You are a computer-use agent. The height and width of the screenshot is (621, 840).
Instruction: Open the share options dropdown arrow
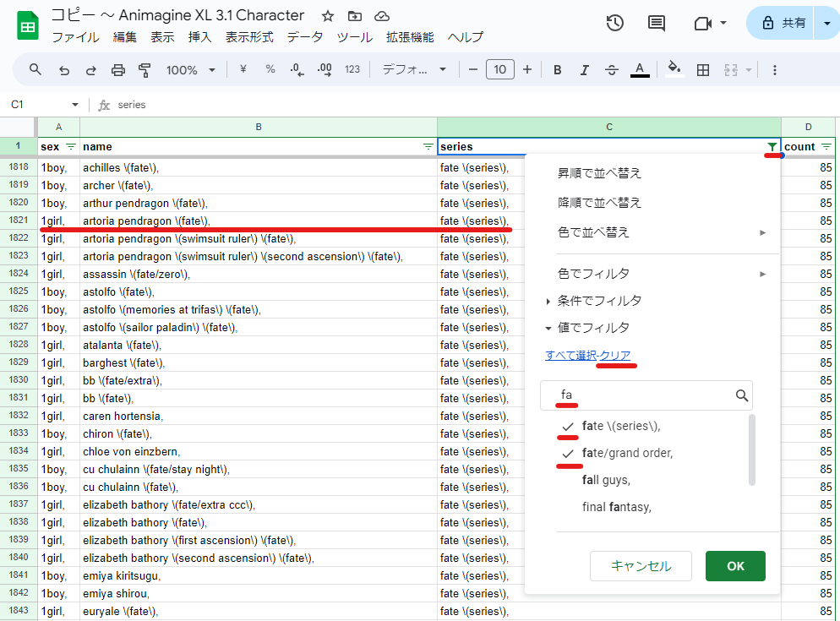pos(827,23)
